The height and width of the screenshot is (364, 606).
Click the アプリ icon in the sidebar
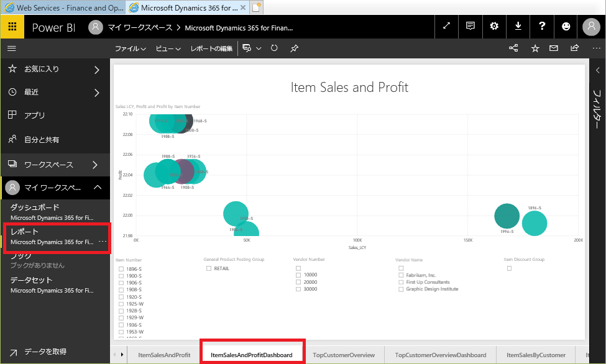pos(12,115)
